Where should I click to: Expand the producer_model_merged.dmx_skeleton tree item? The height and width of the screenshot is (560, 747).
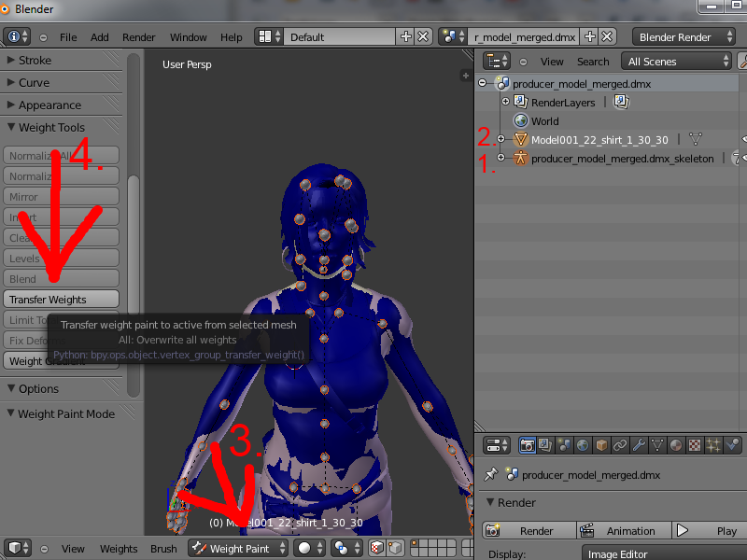[x=500, y=157]
